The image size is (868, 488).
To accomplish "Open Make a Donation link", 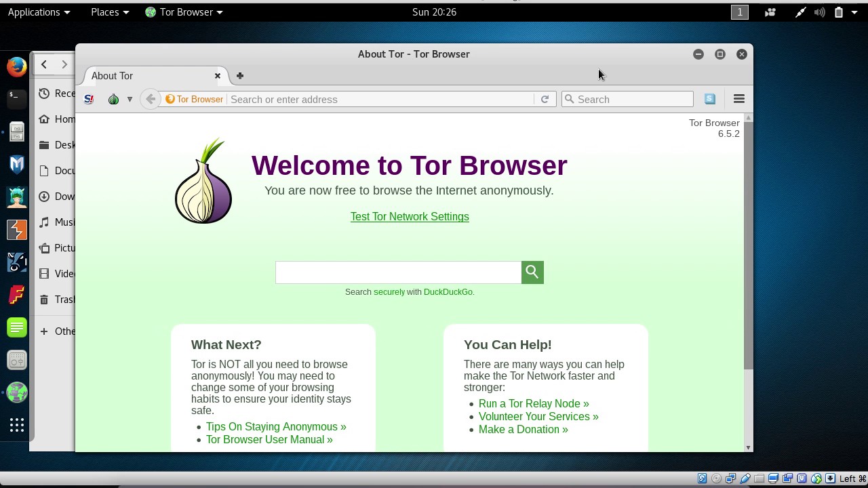I will [x=524, y=429].
